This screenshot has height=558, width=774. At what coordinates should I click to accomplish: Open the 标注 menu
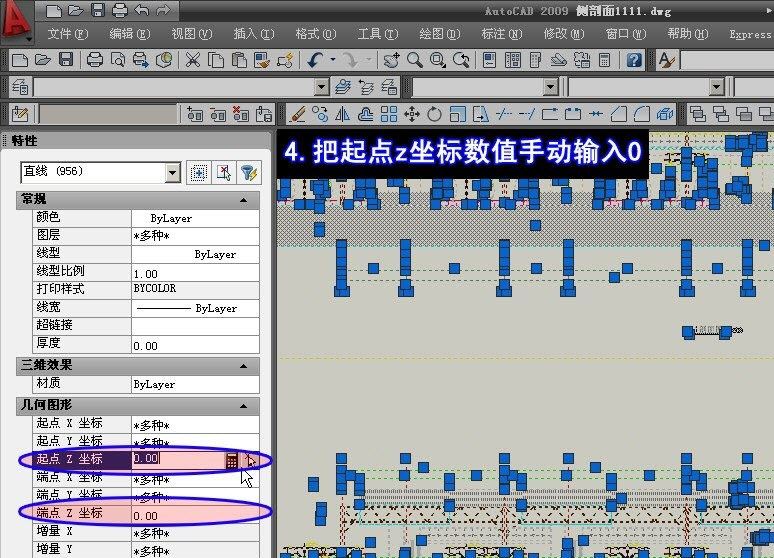pyautogui.click(x=502, y=34)
